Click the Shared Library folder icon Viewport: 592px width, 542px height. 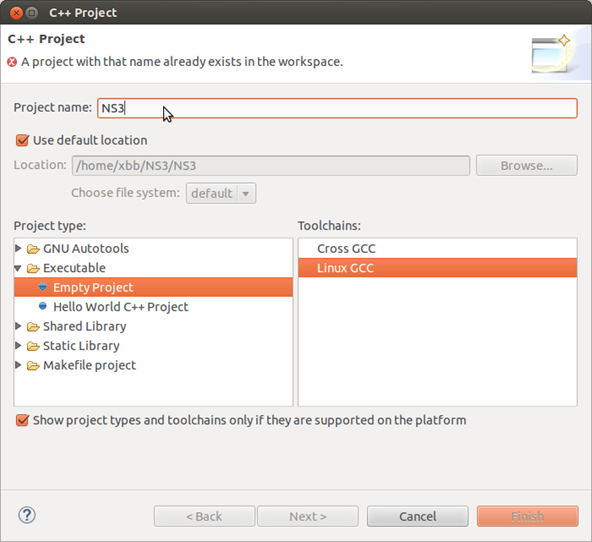click(33, 326)
